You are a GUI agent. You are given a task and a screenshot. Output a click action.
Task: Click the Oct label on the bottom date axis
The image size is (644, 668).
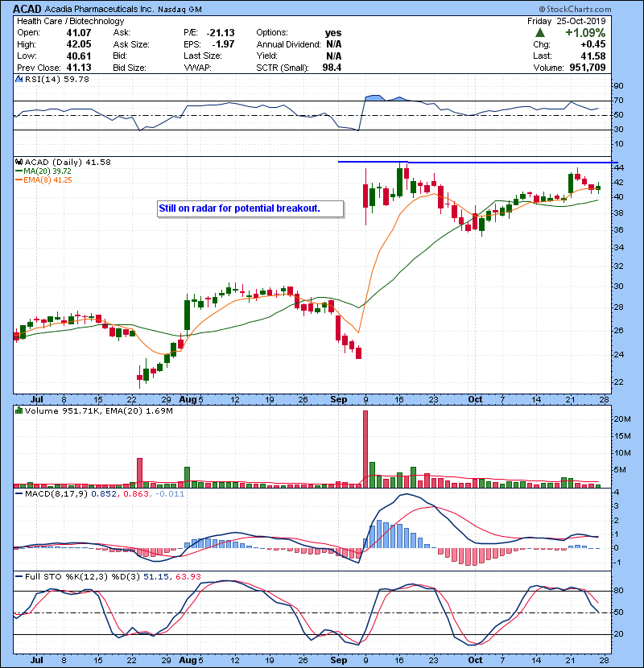pos(475,660)
